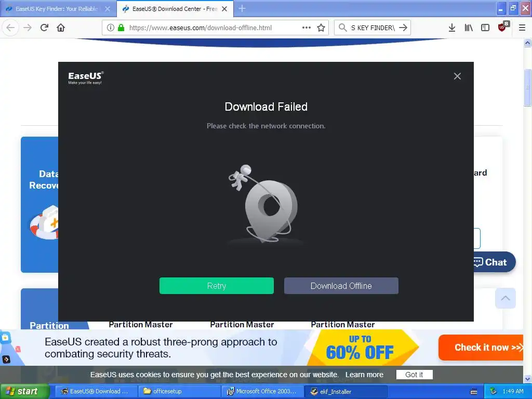Image resolution: width=532 pixels, height=399 pixels.
Task: Switch to ekf_Installer taskbar window
Action: (x=346, y=391)
